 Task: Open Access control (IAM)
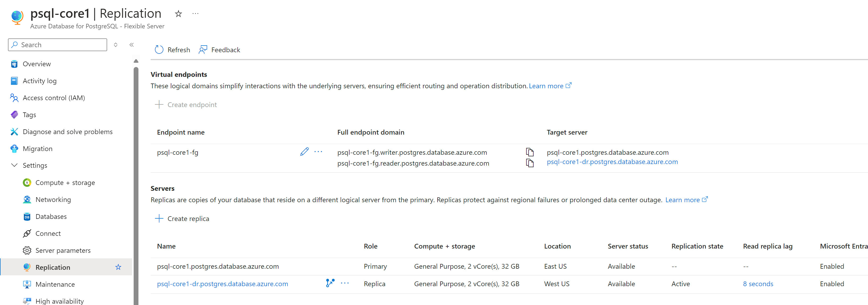(x=54, y=98)
